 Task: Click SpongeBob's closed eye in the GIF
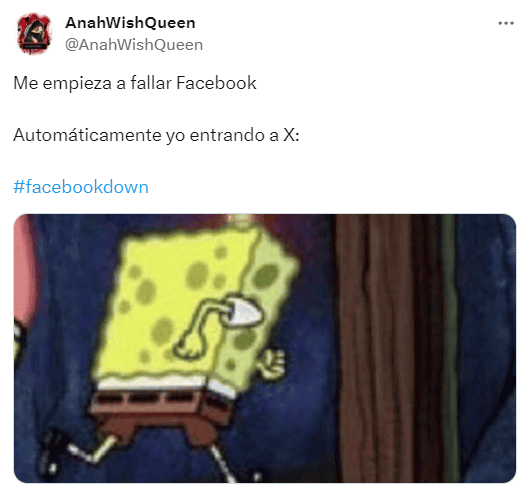click(244, 311)
